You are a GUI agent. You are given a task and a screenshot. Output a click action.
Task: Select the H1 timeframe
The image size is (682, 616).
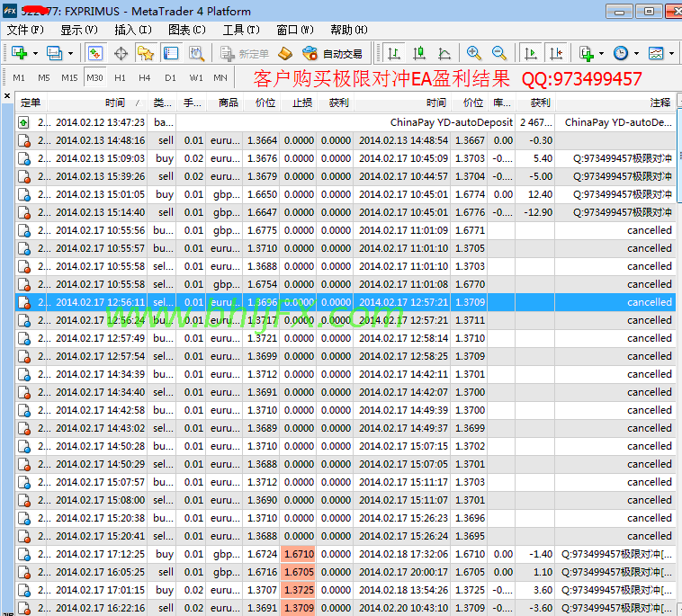pos(120,78)
